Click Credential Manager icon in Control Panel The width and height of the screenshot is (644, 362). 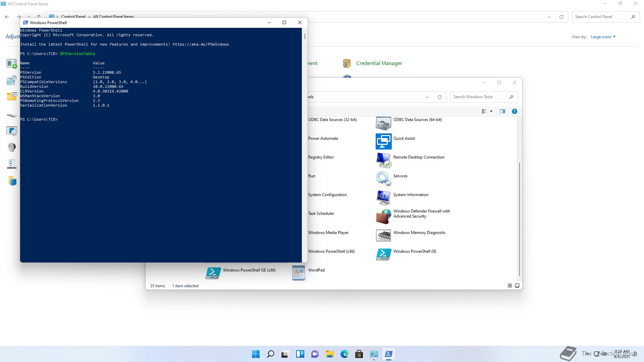coord(347,63)
